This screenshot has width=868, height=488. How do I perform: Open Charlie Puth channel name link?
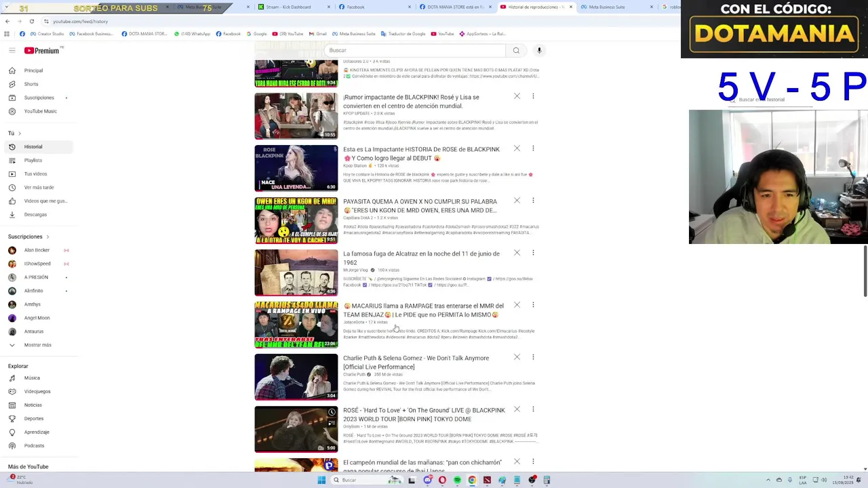point(354,374)
